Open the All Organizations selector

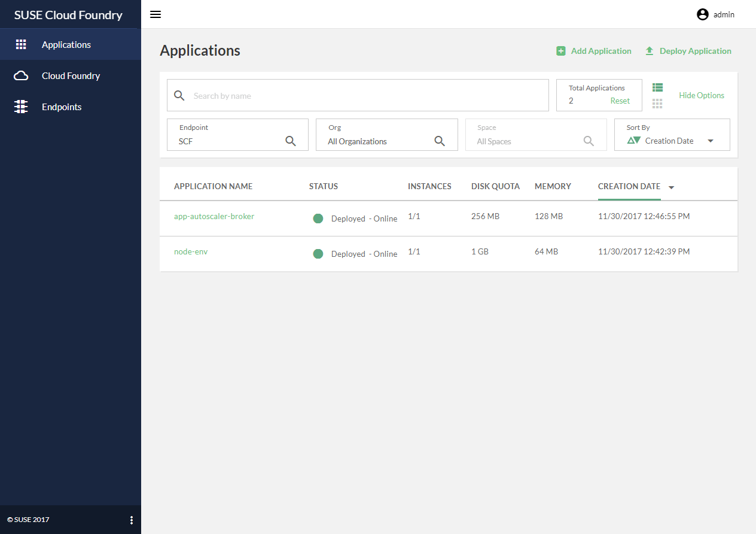pyautogui.click(x=386, y=135)
